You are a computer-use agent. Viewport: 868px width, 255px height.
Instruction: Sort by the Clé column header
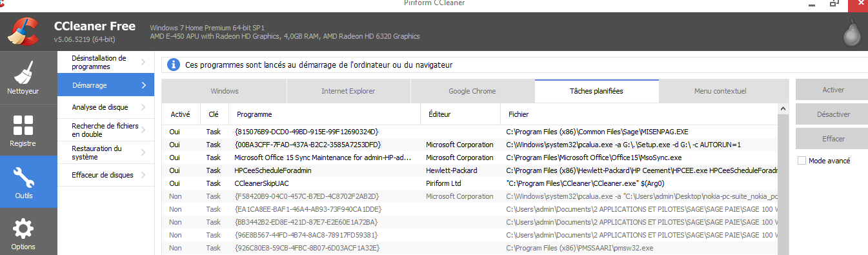(214, 114)
